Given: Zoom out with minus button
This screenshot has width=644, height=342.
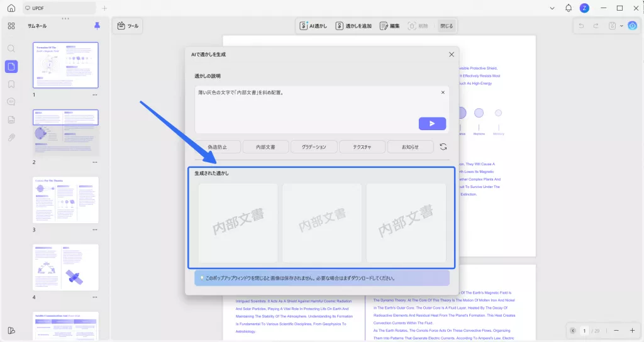Looking at the screenshot, I should 616,331.
